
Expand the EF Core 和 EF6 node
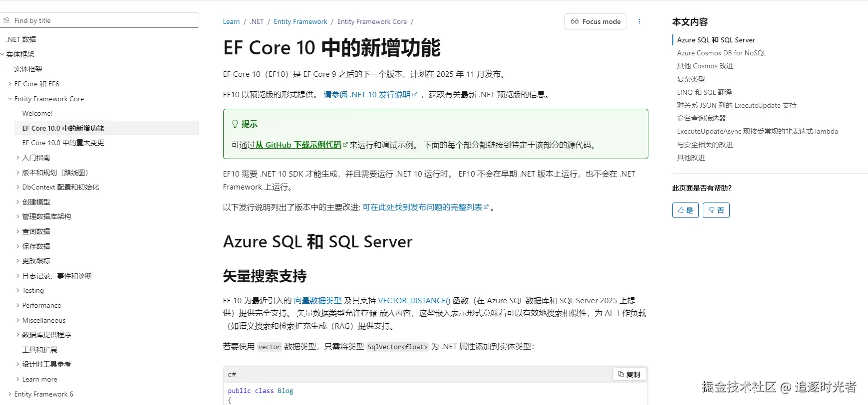click(x=10, y=84)
